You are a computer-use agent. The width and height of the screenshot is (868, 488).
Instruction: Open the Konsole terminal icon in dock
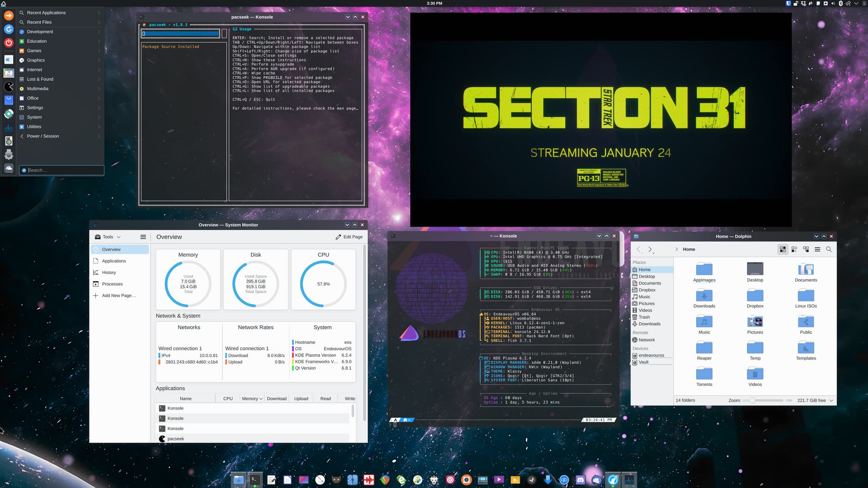coord(255,479)
